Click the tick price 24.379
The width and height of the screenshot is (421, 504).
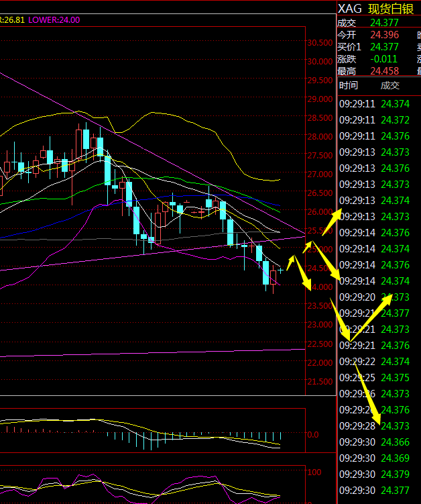coord(395,474)
